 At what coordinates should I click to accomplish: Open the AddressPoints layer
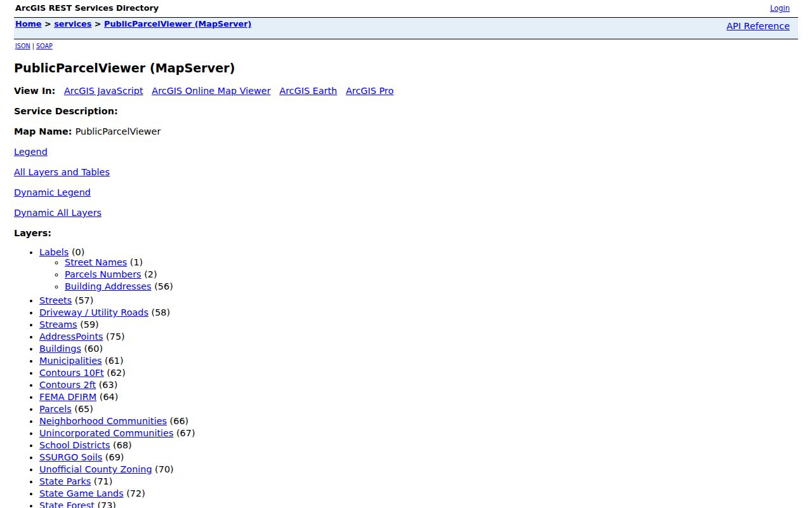(x=71, y=337)
